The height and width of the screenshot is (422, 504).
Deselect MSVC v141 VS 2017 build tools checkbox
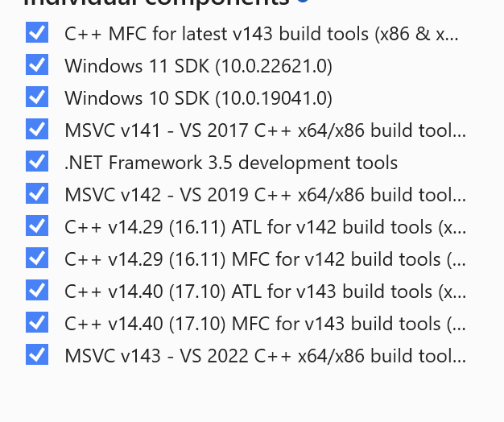click(x=37, y=130)
